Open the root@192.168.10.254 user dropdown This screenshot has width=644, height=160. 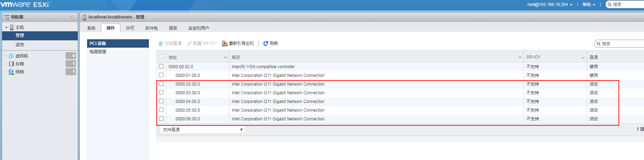coord(550,5)
